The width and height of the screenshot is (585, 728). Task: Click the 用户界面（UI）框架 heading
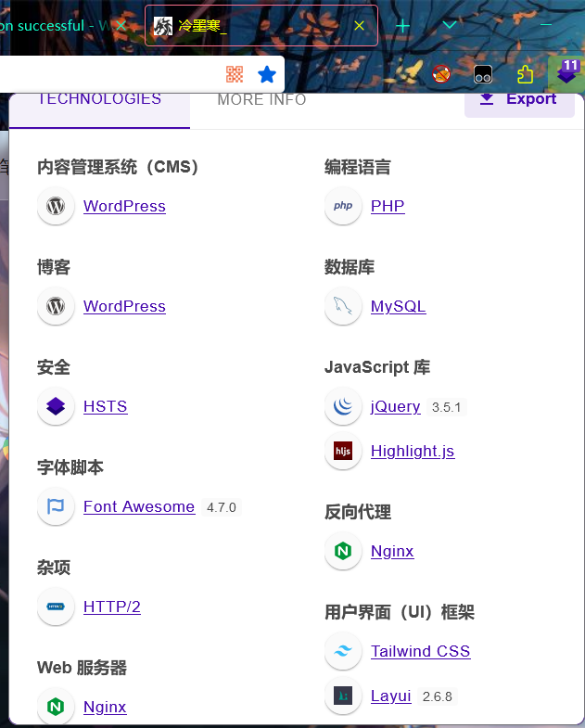400,612
